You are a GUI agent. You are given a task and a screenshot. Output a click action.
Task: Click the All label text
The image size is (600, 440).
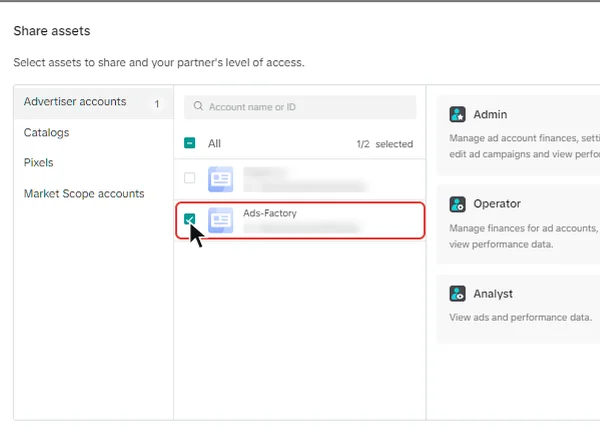[x=214, y=143]
